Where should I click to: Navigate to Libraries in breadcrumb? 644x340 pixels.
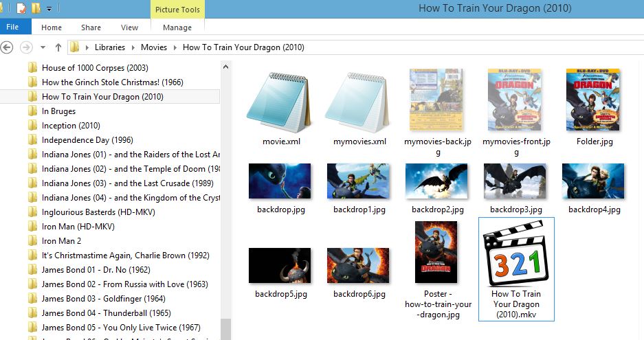click(110, 47)
